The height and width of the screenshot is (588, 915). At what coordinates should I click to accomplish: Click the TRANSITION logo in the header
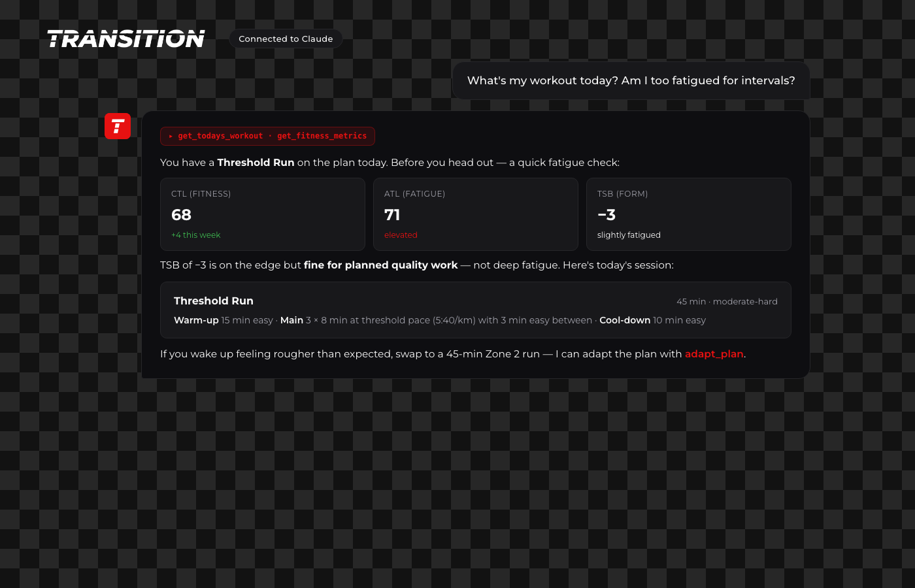coord(126,39)
